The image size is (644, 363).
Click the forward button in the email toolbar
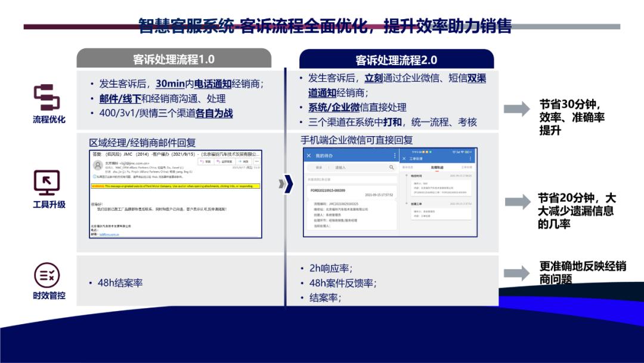tap(243, 161)
